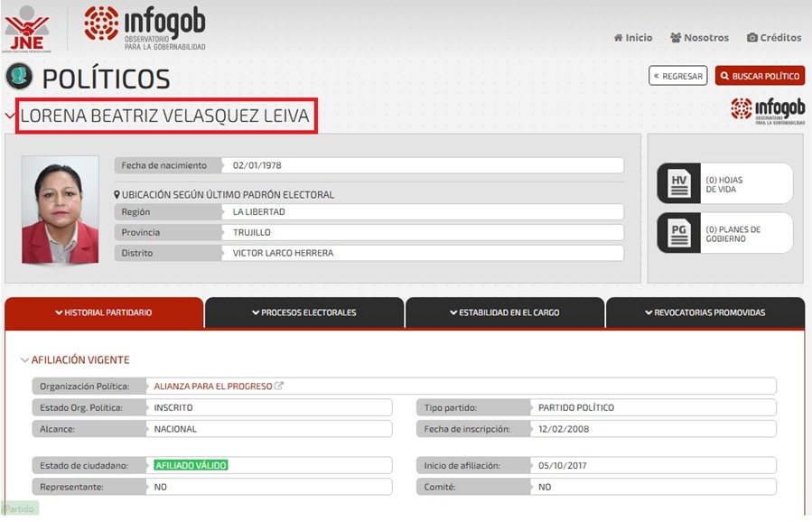Click the HV hojas de vida icon

click(679, 184)
